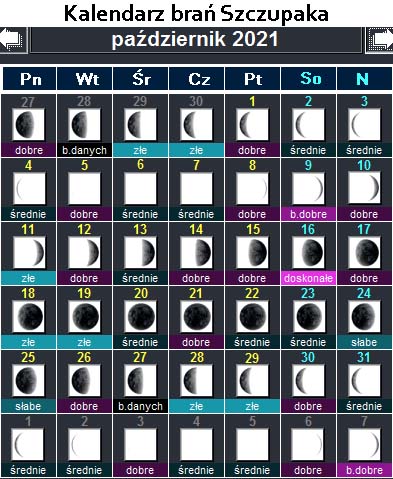Choose moon phase icon for October 1
Image resolution: width=393 pixels, height=479 pixels.
[x=252, y=124]
